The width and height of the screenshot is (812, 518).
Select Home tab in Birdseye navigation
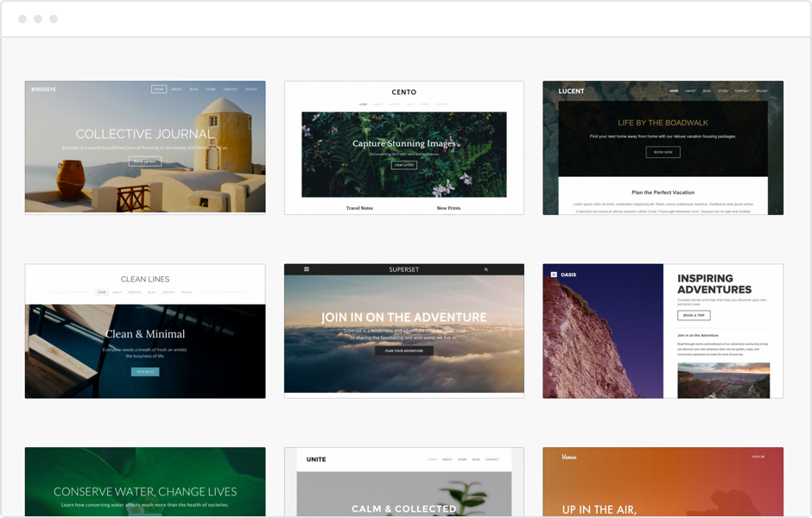pyautogui.click(x=159, y=89)
